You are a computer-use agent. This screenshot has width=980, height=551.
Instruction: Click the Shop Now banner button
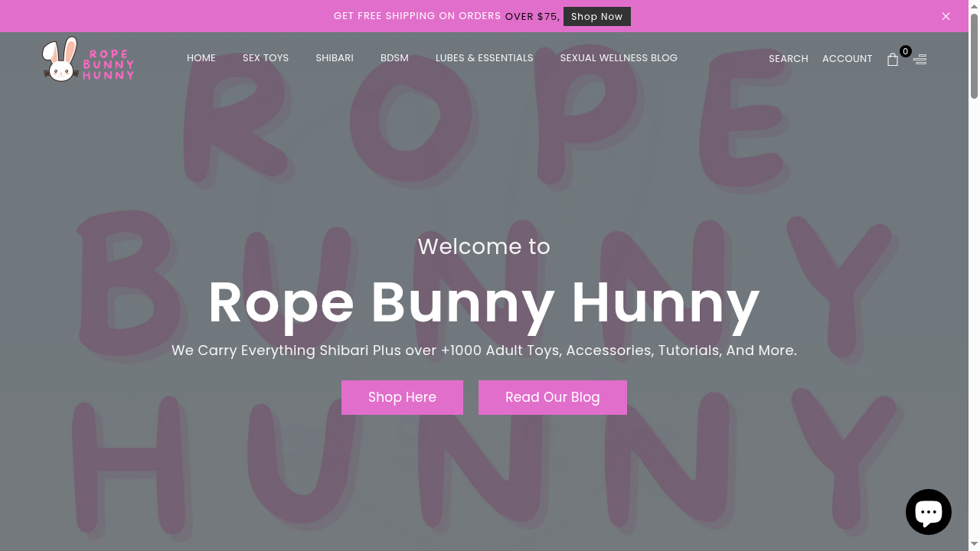tap(596, 16)
